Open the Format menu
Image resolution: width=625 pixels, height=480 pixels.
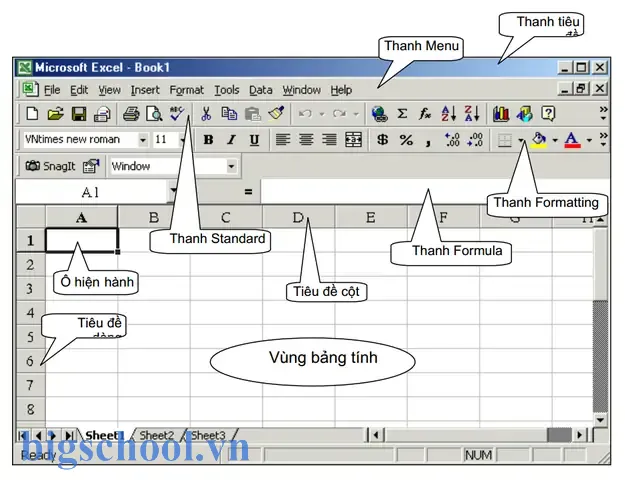(x=187, y=90)
